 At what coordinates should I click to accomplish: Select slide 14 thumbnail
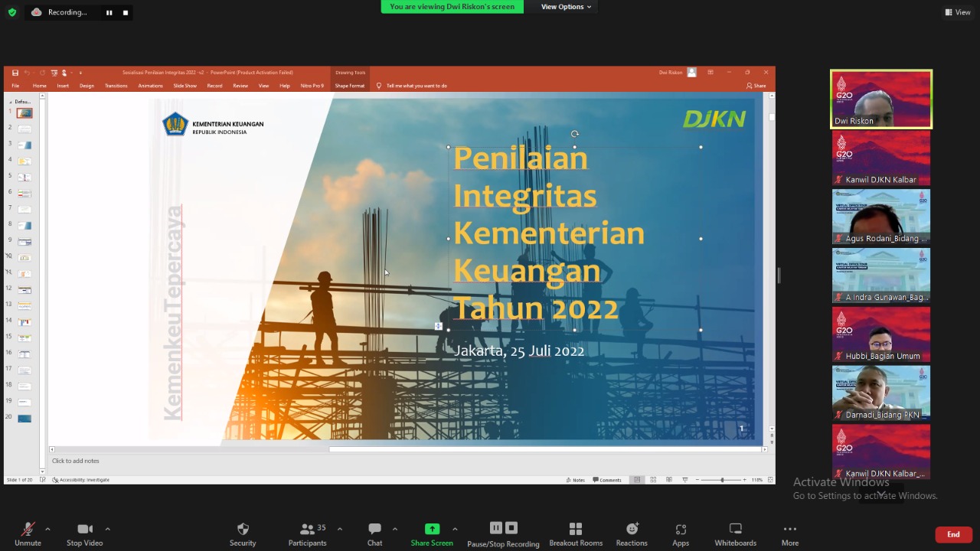24,322
